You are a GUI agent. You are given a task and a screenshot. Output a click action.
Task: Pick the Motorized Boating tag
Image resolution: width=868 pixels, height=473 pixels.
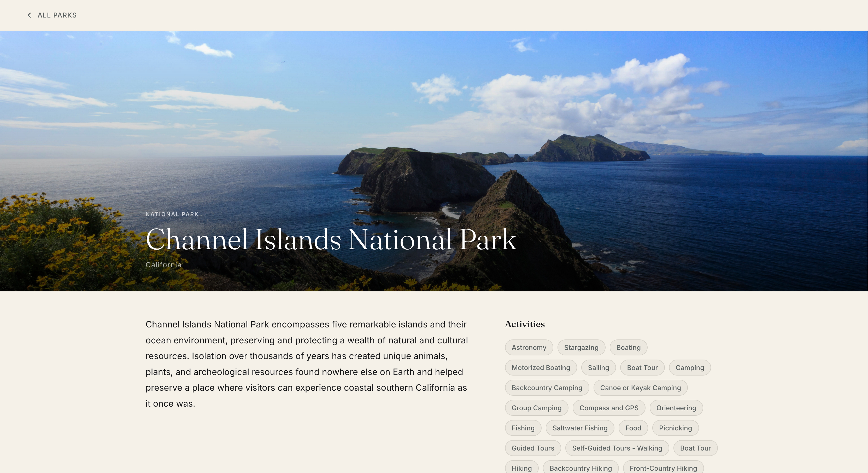pos(541,367)
